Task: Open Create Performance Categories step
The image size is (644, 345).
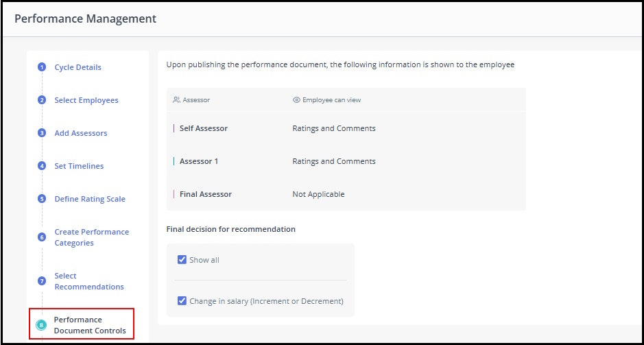Action: [x=92, y=237]
